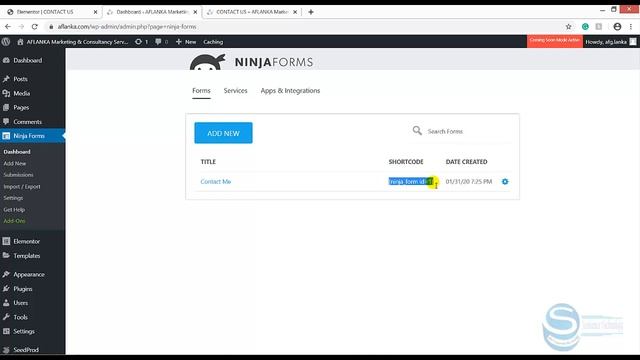The width and height of the screenshot is (640, 360).
Task: Open Dashboard in WordPress sidebar
Action: pyautogui.click(x=28, y=60)
